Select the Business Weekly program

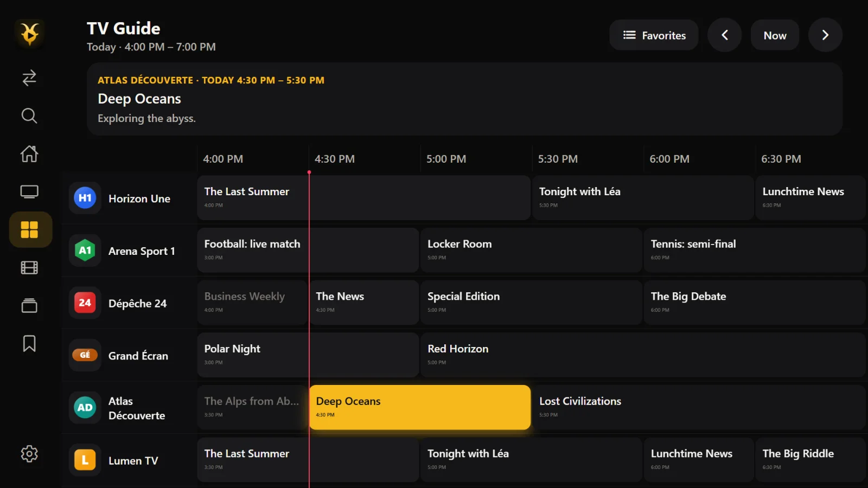tap(252, 303)
